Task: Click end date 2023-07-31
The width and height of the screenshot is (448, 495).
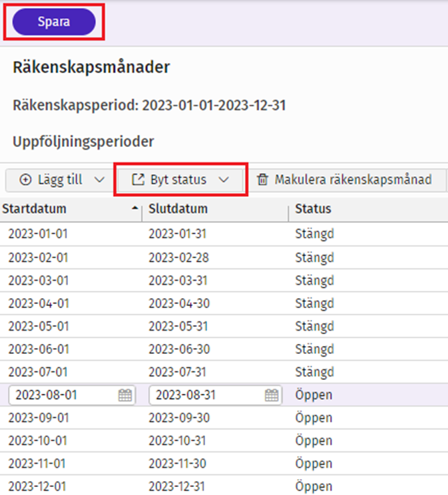Action: click(178, 372)
